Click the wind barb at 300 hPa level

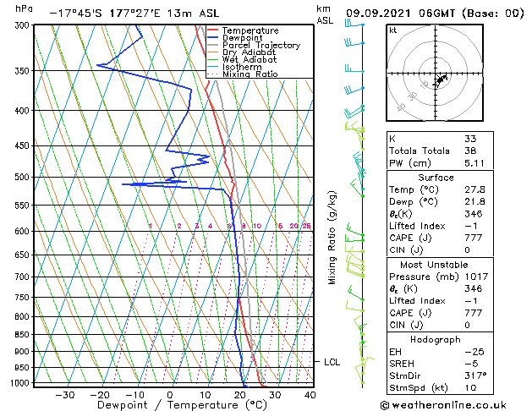coord(354,24)
